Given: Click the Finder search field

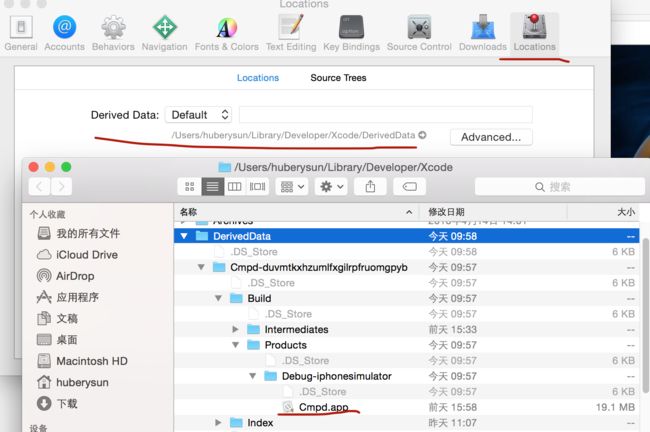Looking at the screenshot, I should [x=560, y=187].
